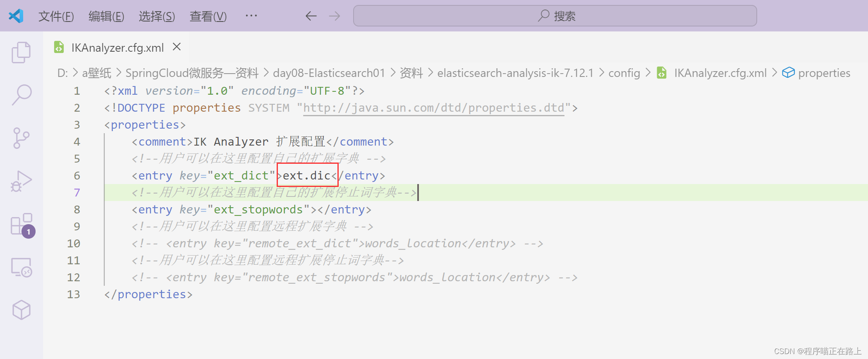Open the Remote Explorer view
Viewport: 868px width, 359px height.
(21, 268)
